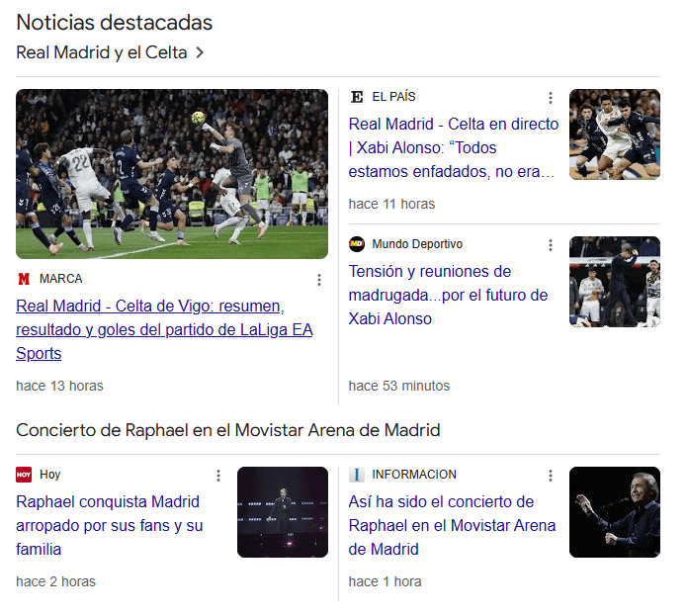Click the MARCA source logo icon
The height and width of the screenshot is (616, 687).
(x=24, y=279)
